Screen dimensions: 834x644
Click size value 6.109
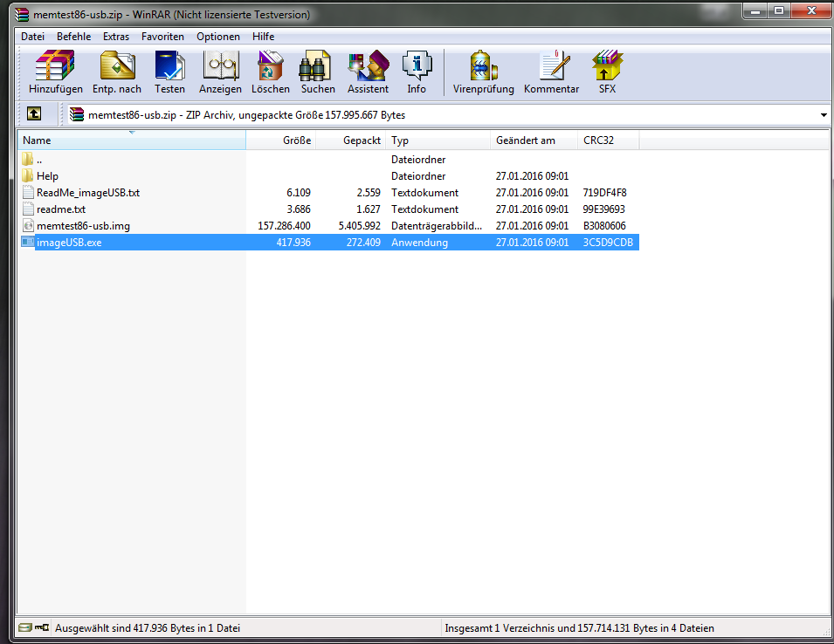(299, 192)
